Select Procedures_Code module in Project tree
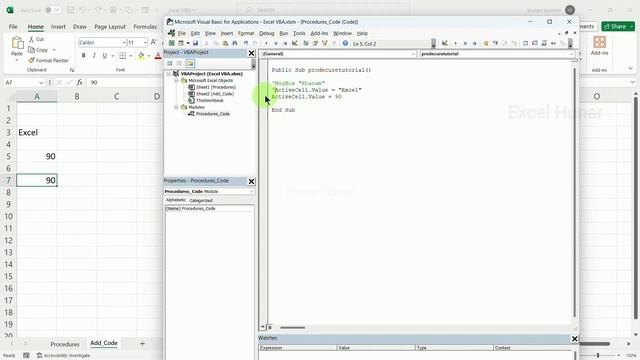Screen dimensions: 640x360 click(213, 114)
